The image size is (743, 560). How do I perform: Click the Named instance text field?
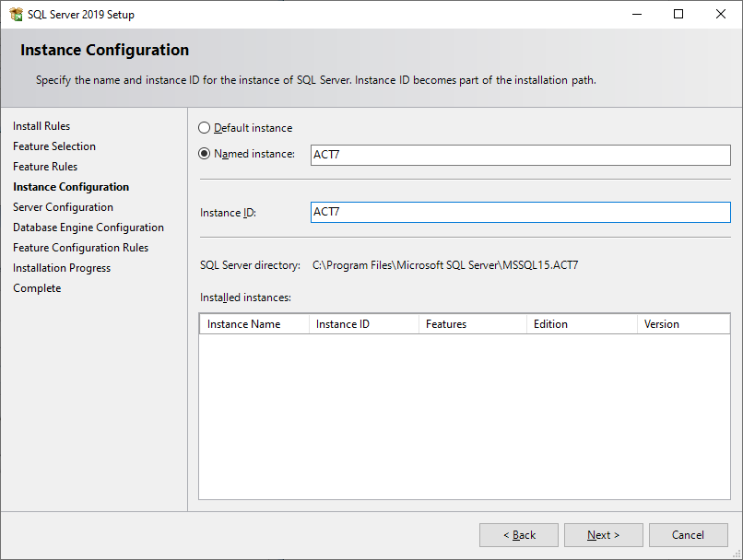click(519, 155)
